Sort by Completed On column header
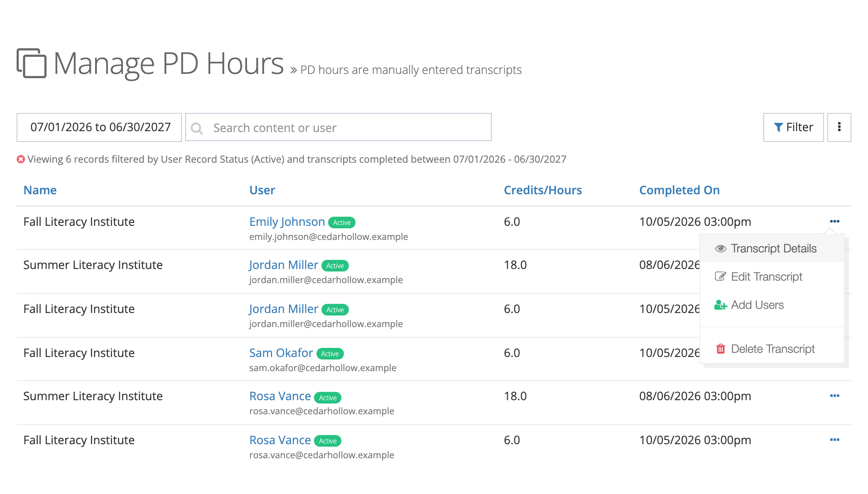Image resolution: width=868 pixels, height=494 pixels. 679,190
